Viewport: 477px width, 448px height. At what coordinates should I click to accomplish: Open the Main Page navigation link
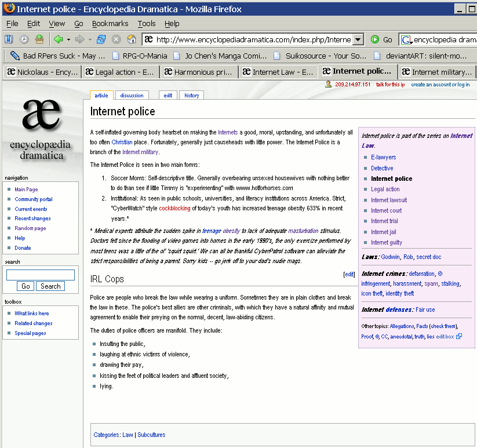click(26, 189)
